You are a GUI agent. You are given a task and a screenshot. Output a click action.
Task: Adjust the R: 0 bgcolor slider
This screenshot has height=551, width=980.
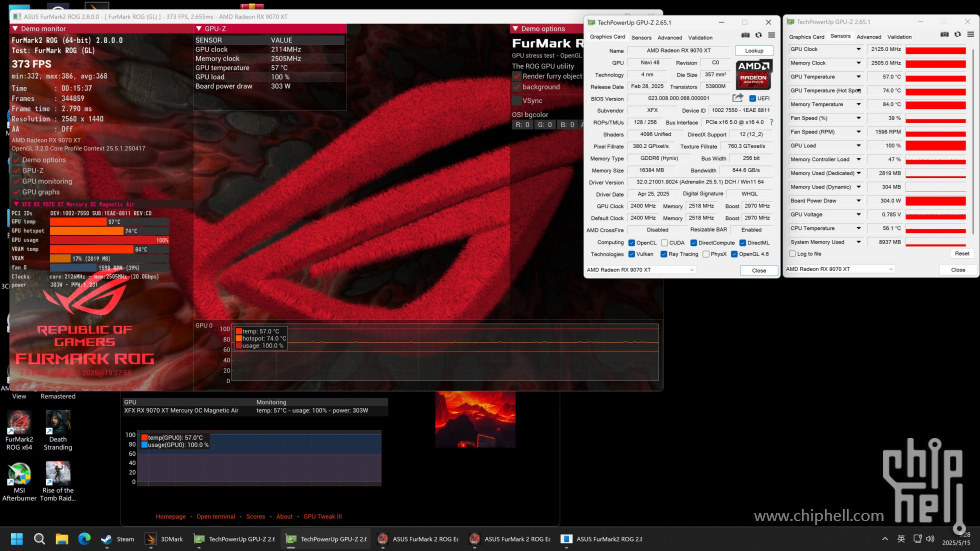point(522,125)
